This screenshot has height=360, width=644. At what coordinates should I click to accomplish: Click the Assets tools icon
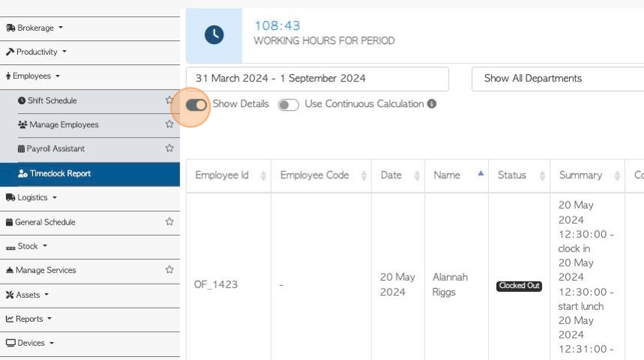pos(10,295)
